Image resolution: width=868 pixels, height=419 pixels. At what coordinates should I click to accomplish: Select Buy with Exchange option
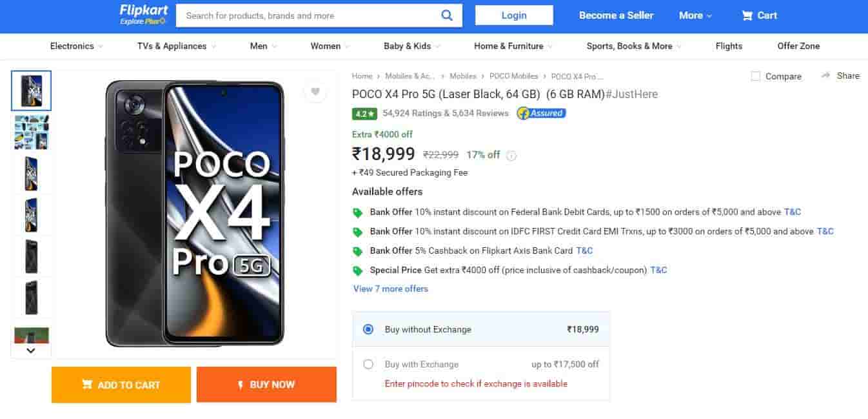click(368, 364)
